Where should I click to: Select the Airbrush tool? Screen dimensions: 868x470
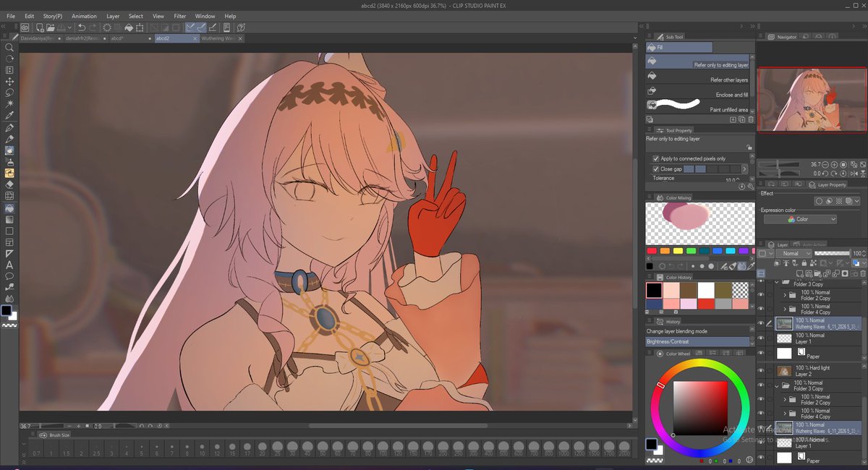[x=9, y=161]
